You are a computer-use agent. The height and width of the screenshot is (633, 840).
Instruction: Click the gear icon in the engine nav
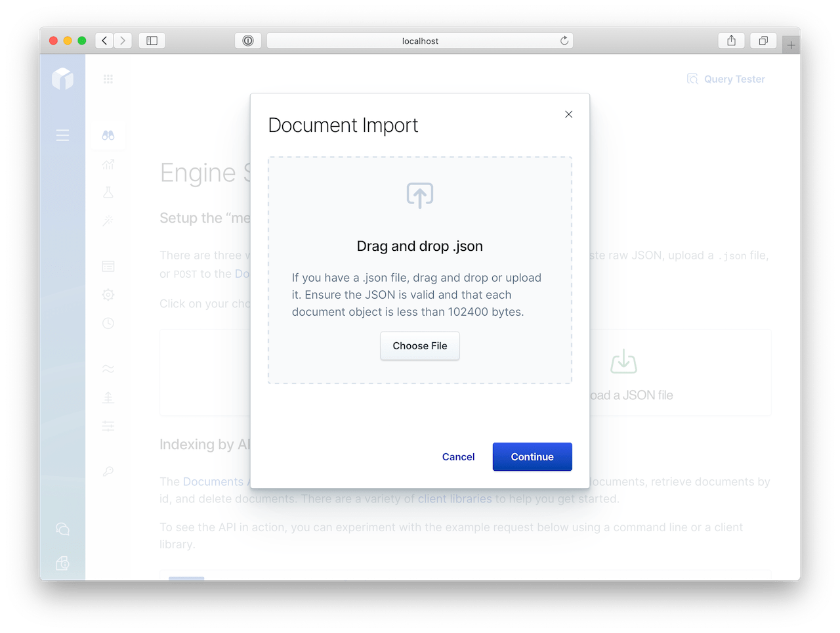108,295
